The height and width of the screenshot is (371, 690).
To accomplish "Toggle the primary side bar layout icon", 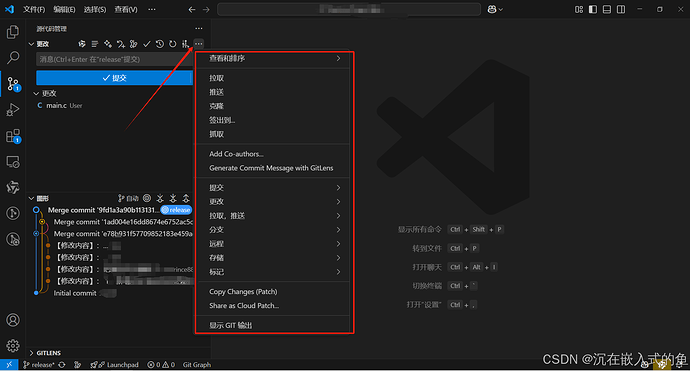I will coord(593,9).
